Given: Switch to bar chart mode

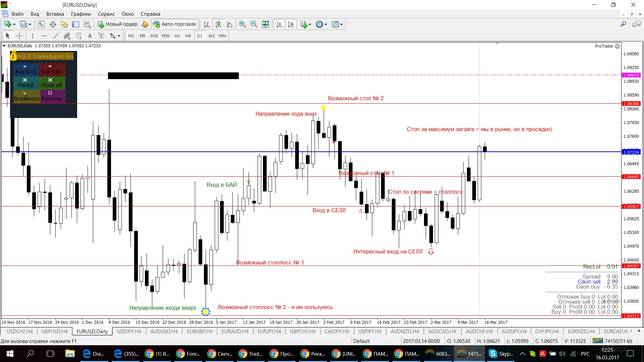Looking at the screenshot, I should 207,24.
